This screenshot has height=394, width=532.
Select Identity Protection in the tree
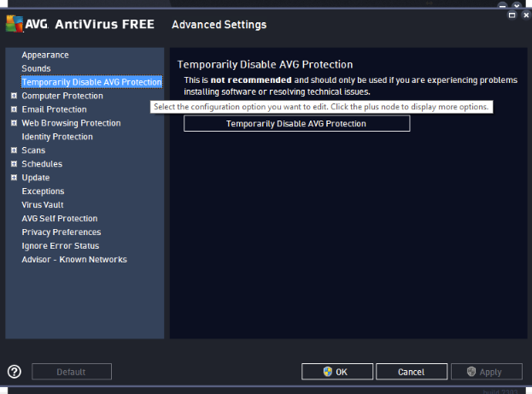click(57, 137)
